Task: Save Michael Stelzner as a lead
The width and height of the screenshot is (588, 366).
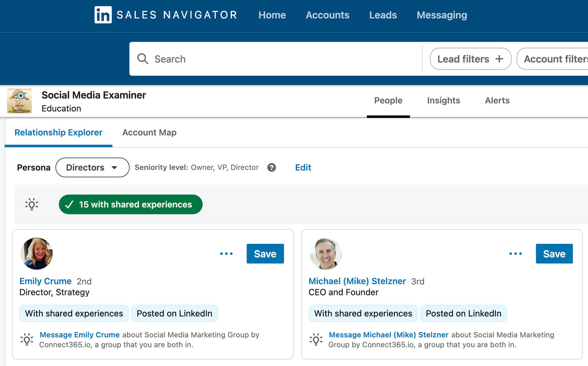Action: coord(554,254)
